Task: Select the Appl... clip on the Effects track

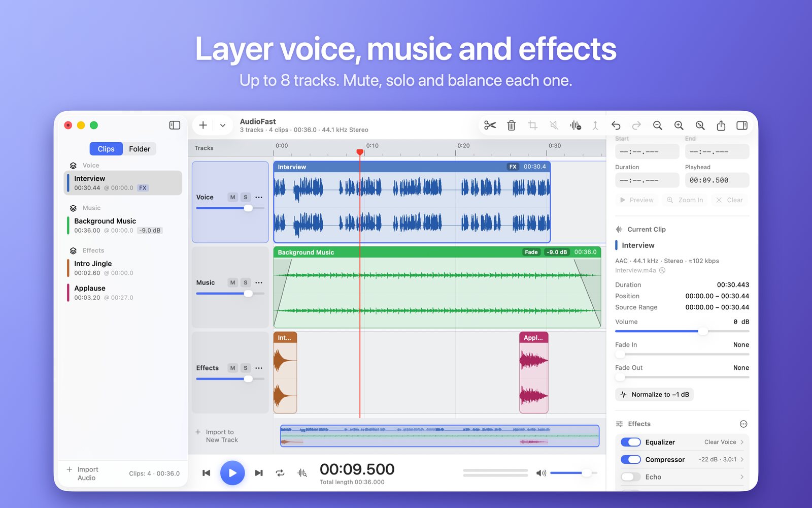Action: click(533, 372)
